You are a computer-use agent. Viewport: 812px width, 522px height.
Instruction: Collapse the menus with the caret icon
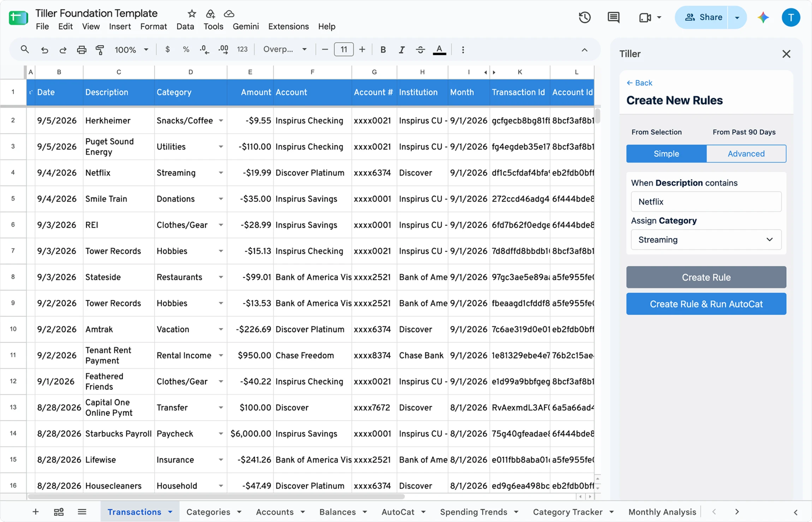point(585,50)
